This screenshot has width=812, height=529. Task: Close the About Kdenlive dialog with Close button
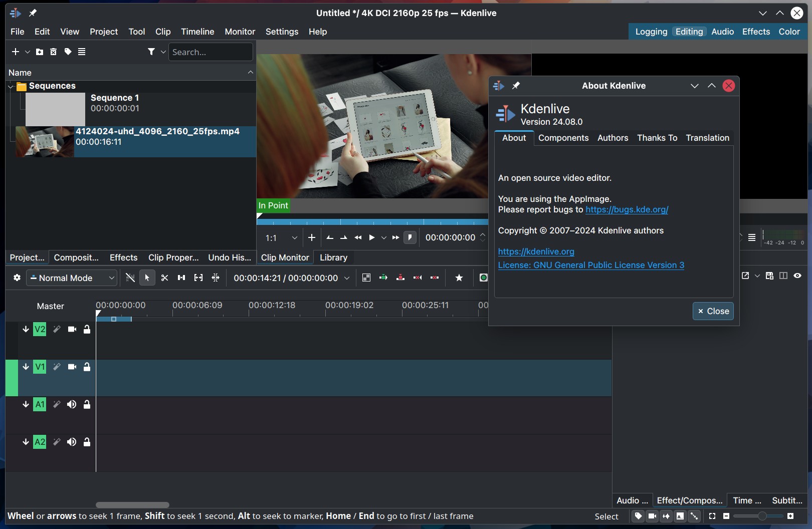point(713,311)
